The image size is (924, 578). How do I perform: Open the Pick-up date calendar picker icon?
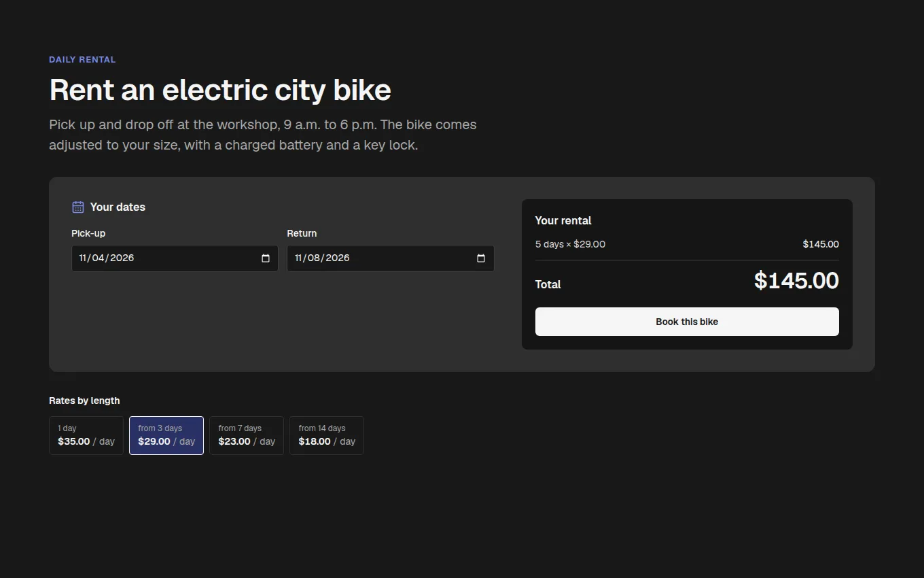(266, 258)
